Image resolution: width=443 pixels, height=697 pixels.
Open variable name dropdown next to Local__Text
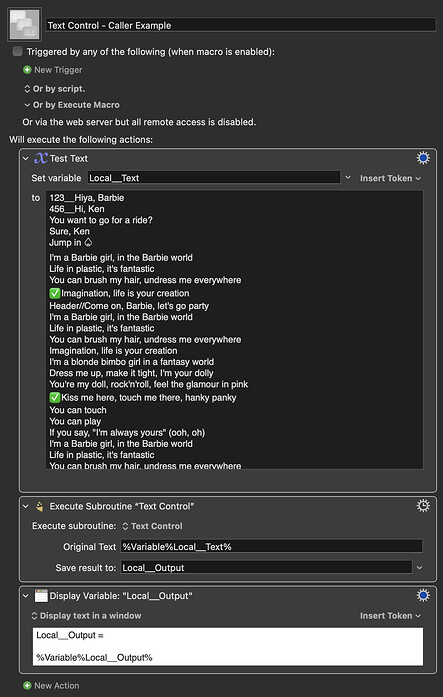348,178
